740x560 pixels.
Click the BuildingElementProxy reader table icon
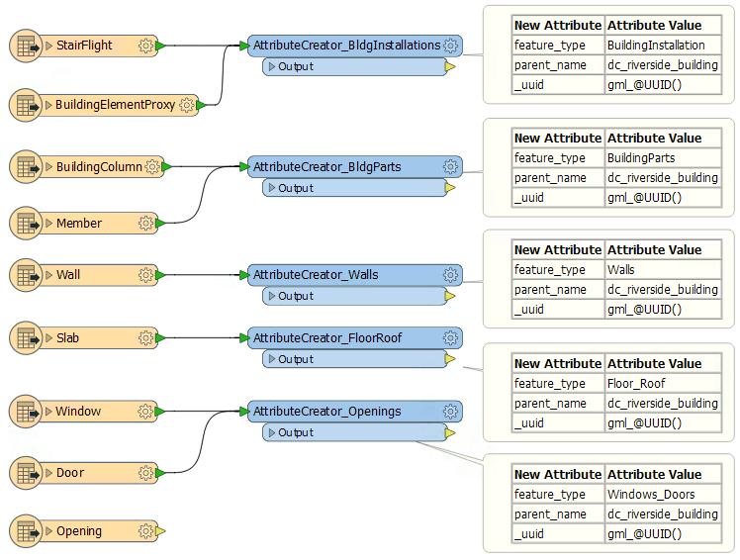click(27, 105)
